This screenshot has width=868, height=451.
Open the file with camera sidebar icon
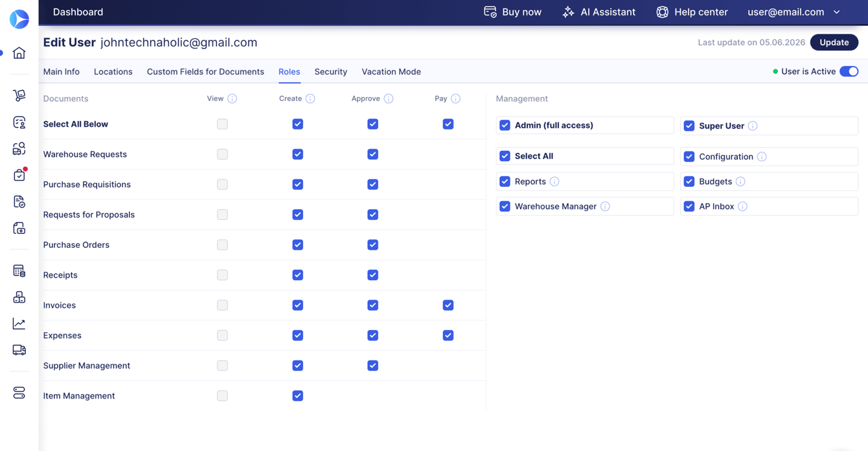pos(19,228)
